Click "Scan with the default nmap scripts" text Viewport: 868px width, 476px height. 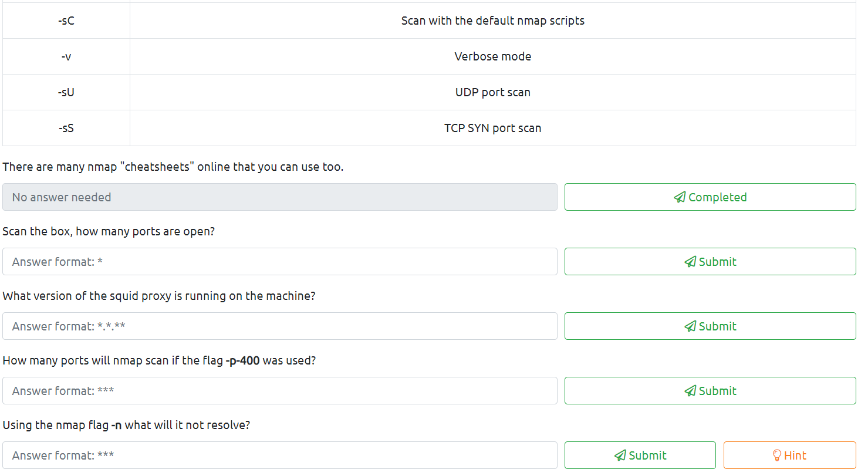coord(492,21)
